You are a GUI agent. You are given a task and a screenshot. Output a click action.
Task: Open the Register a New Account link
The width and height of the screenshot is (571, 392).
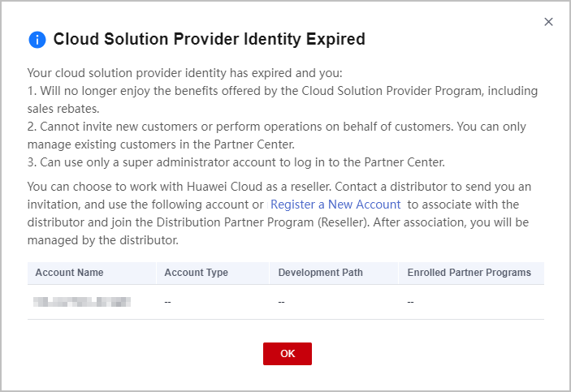click(x=335, y=205)
